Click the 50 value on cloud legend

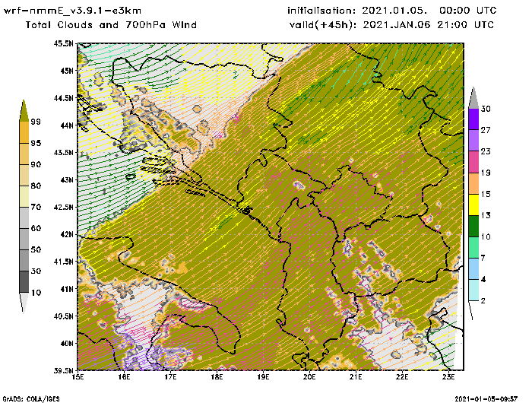pos(36,250)
